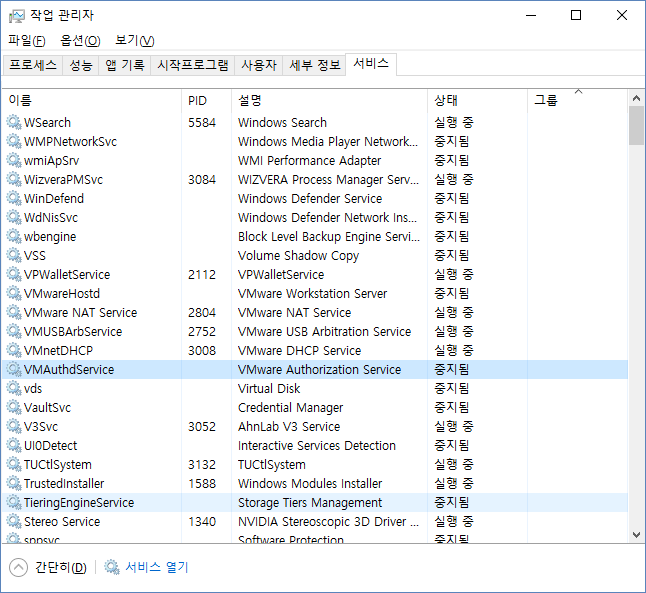The height and width of the screenshot is (593, 646).
Task: Click the gear icon beside wbengine
Action: (x=14, y=236)
